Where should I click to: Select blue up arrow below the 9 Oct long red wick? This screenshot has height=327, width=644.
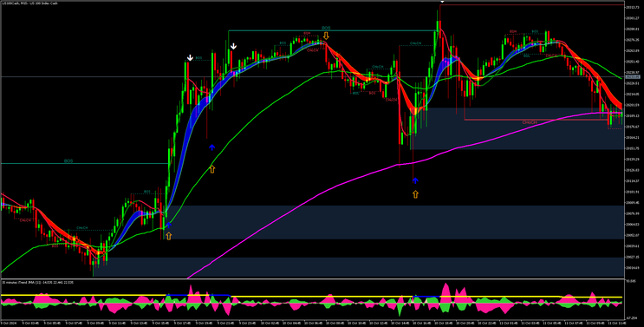212,147
